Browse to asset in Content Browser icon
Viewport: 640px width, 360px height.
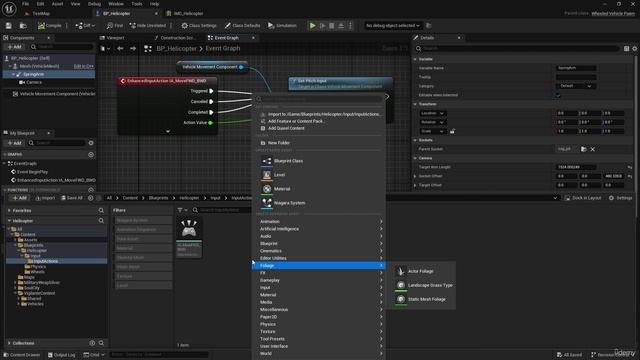[x=23, y=26]
